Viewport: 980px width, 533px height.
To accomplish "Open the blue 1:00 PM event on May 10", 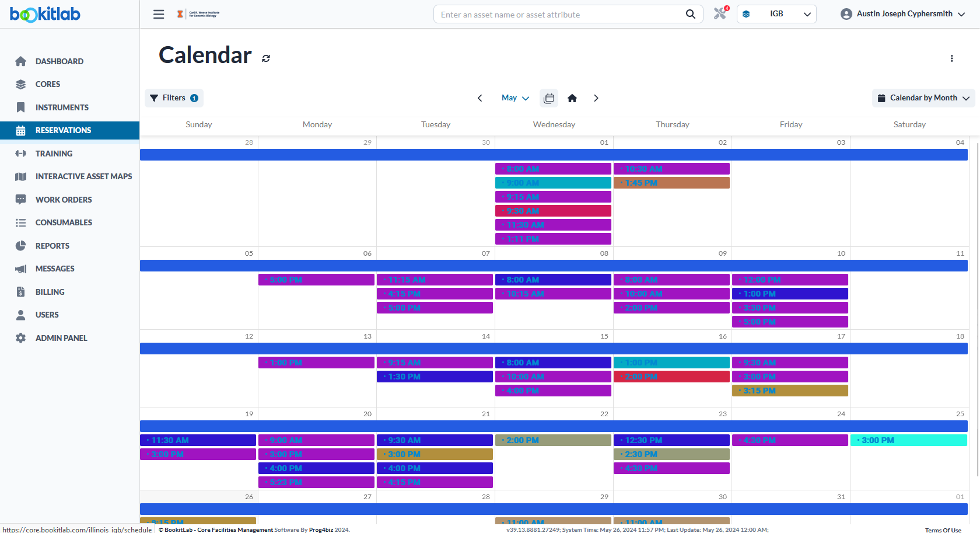I will pyautogui.click(x=790, y=294).
